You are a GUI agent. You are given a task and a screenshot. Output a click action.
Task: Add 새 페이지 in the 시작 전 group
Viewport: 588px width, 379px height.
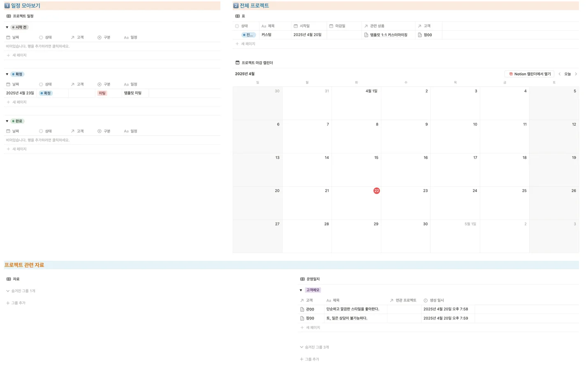16,55
